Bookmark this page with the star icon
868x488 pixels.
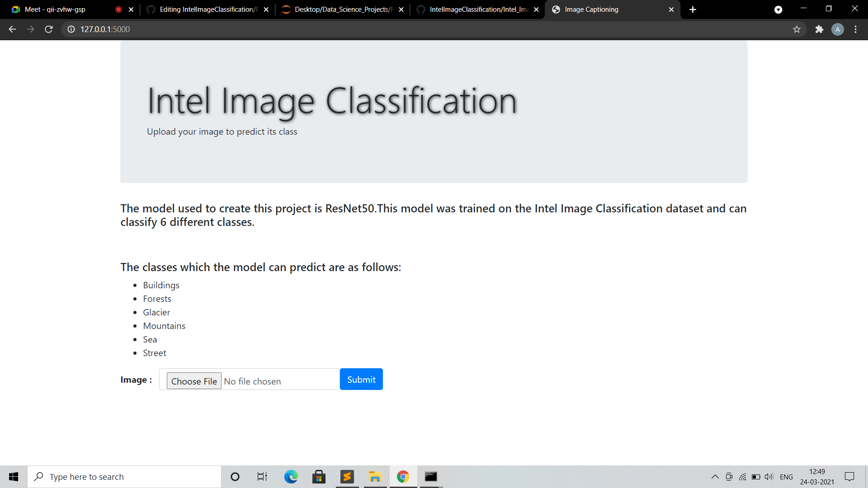click(797, 29)
